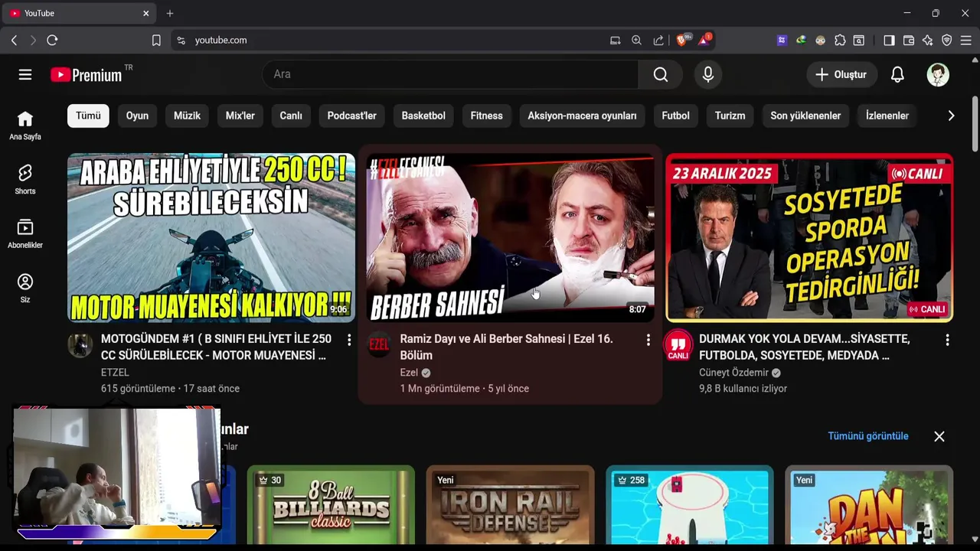Image resolution: width=980 pixels, height=551 pixels.
Task: Open a new browser tab
Action: point(170,13)
